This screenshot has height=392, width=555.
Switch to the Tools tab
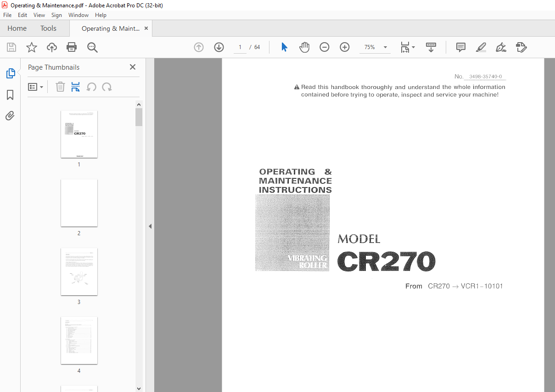[48, 28]
